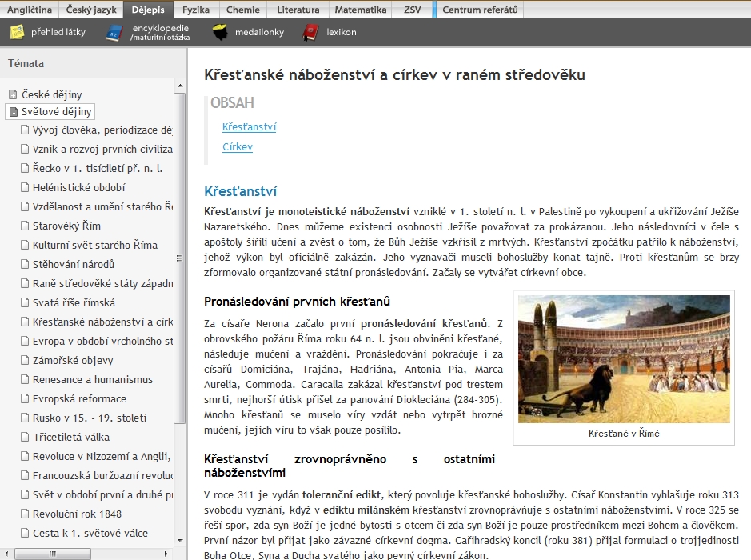Click page icon beside Svatá říše římská
The height and width of the screenshot is (560, 751).
point(25,302)
